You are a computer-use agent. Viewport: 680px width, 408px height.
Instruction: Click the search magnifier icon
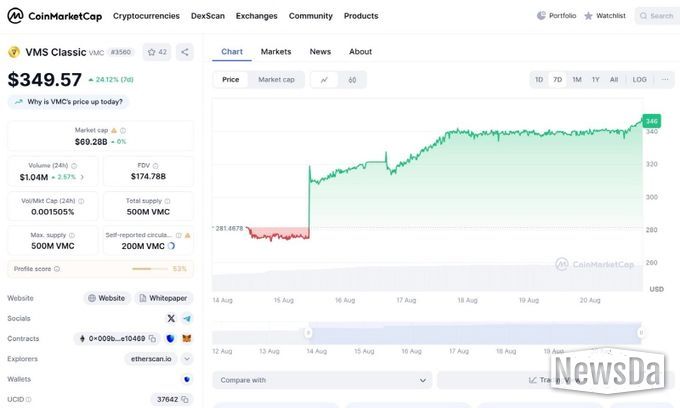click(643, 16)
